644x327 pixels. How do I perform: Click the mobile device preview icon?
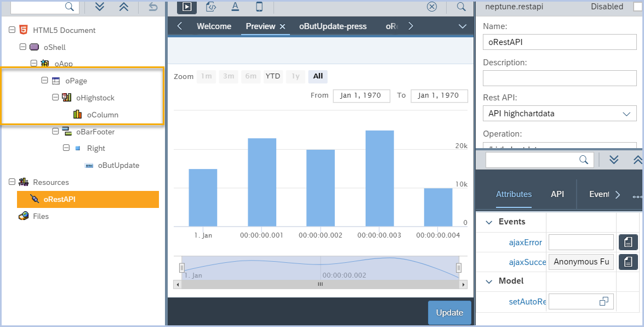point(259,7)
